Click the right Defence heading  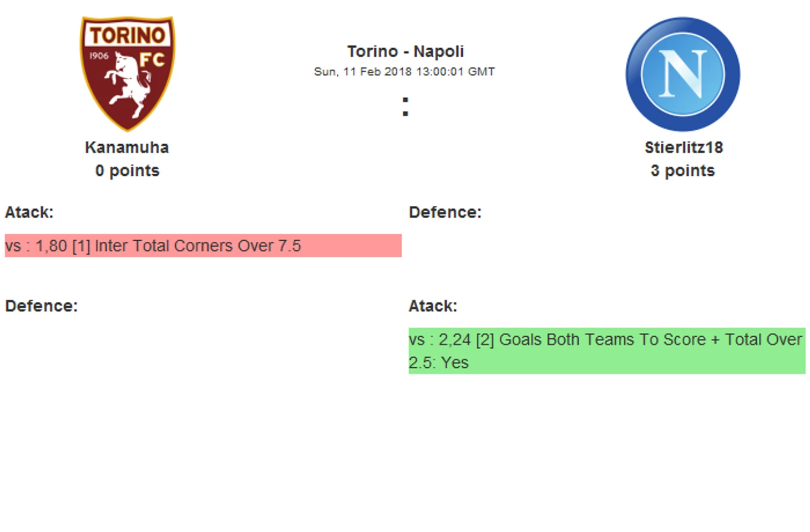coord(445,212)
